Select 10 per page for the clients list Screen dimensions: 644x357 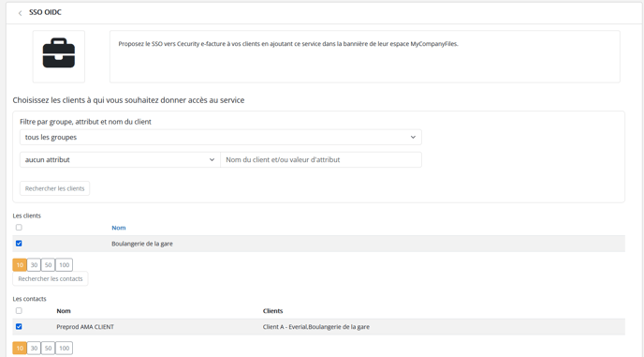(x=20, y=265)
